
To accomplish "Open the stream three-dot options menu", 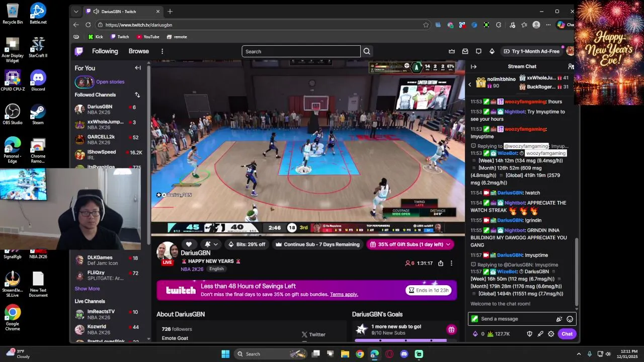I will [451, 263].
